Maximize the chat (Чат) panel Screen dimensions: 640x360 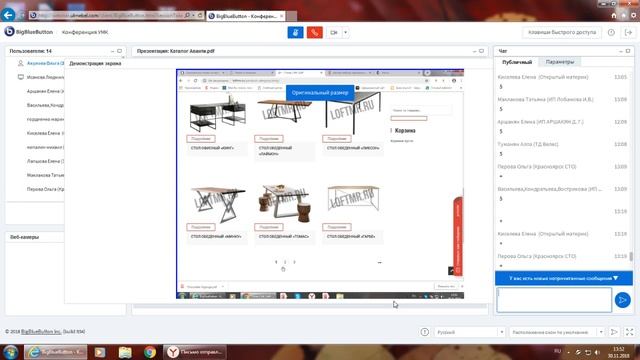(x=628, y=51)
